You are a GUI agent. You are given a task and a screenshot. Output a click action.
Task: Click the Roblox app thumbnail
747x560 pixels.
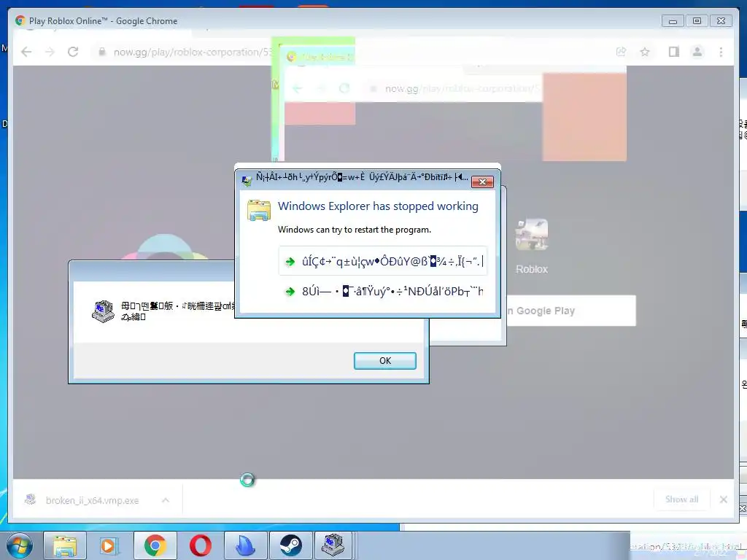[x=532, y=234]
